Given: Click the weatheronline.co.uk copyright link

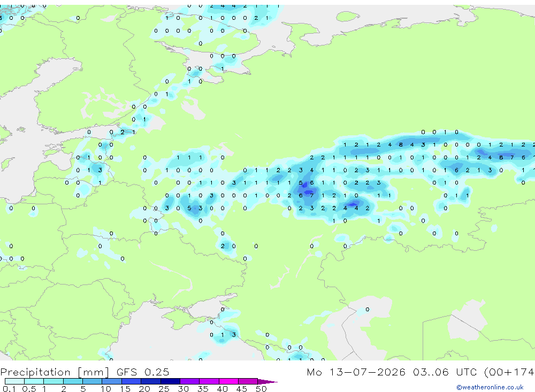Looking at the screenshot, I should (490, 387).
